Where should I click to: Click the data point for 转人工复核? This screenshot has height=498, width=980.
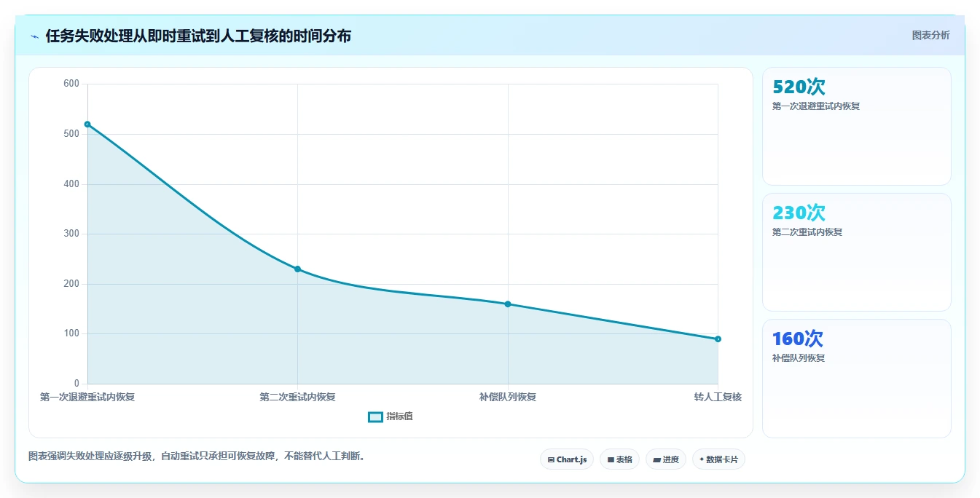pyautogui.click(x=718, y=339)
